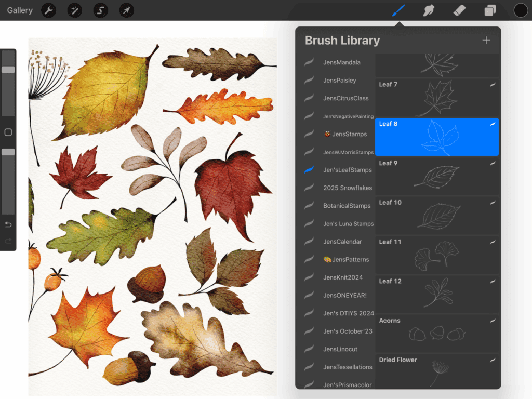532x399 pixels.
Task: Open the active color circle
Action: point(521,10)
